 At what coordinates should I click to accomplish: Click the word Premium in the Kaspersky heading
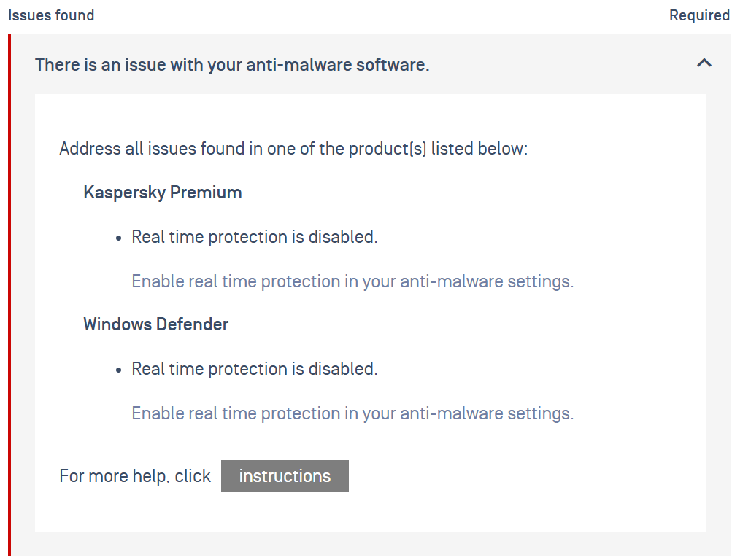[x=205, y=192]
